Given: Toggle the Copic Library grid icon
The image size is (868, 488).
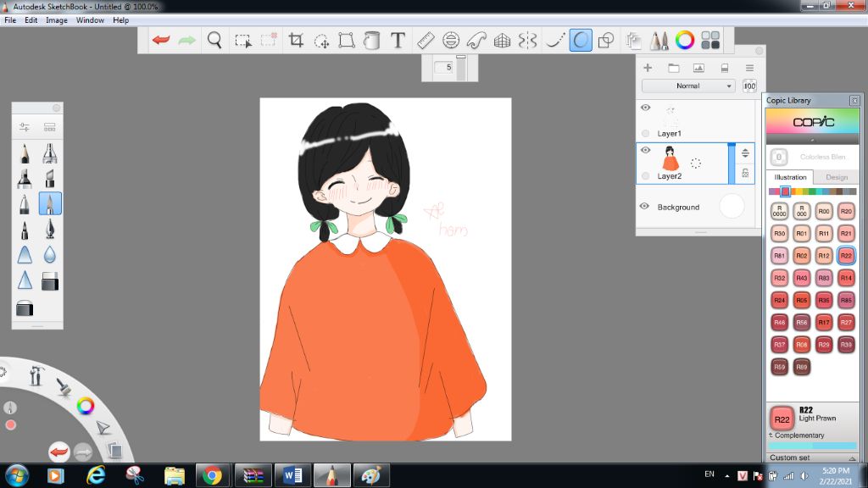Looking at the screenshot, I should [x=710, y=40].
